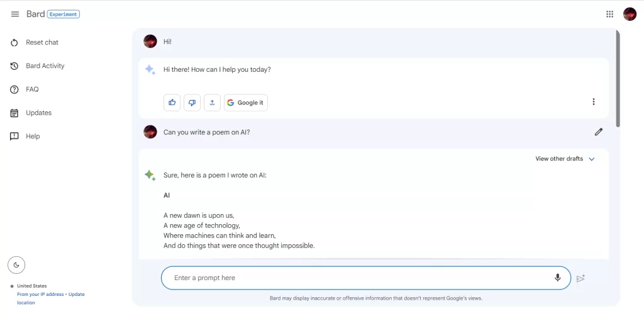Click the Google it button
The height and width of the screenshot is (316, 644).
(246, 103)
